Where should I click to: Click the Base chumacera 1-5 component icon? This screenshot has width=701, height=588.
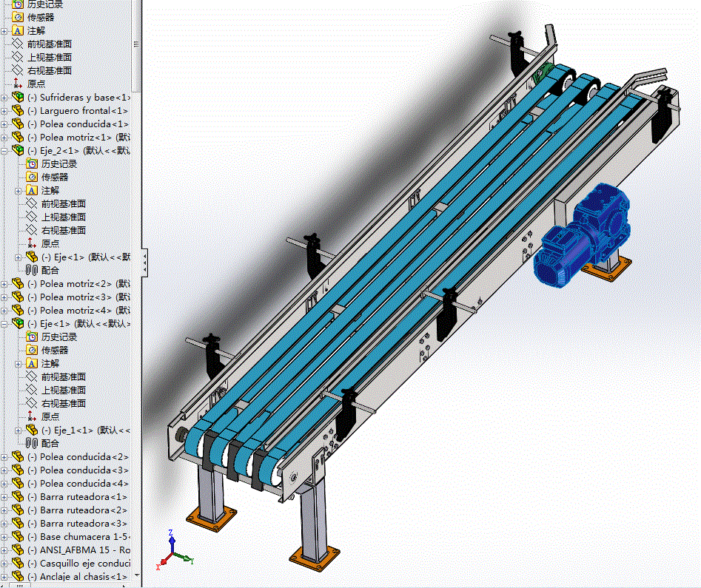pyautogui.click(x=18, y=537)
